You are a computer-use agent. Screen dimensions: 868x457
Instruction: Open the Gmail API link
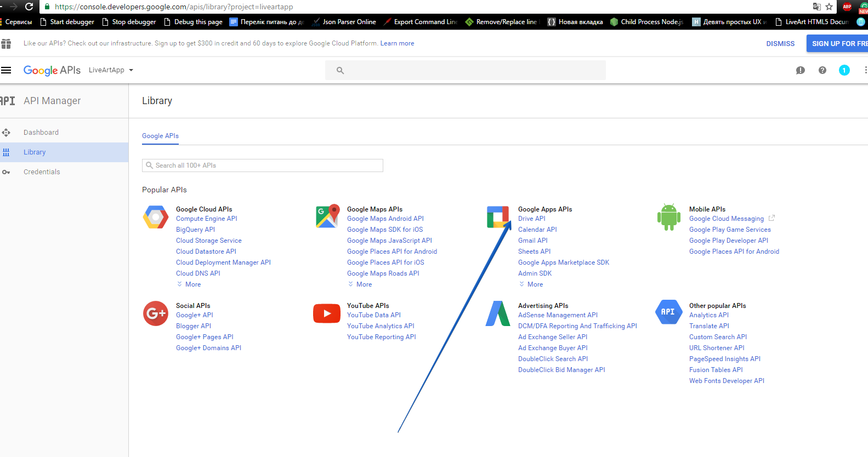click(x=533, y=241)
